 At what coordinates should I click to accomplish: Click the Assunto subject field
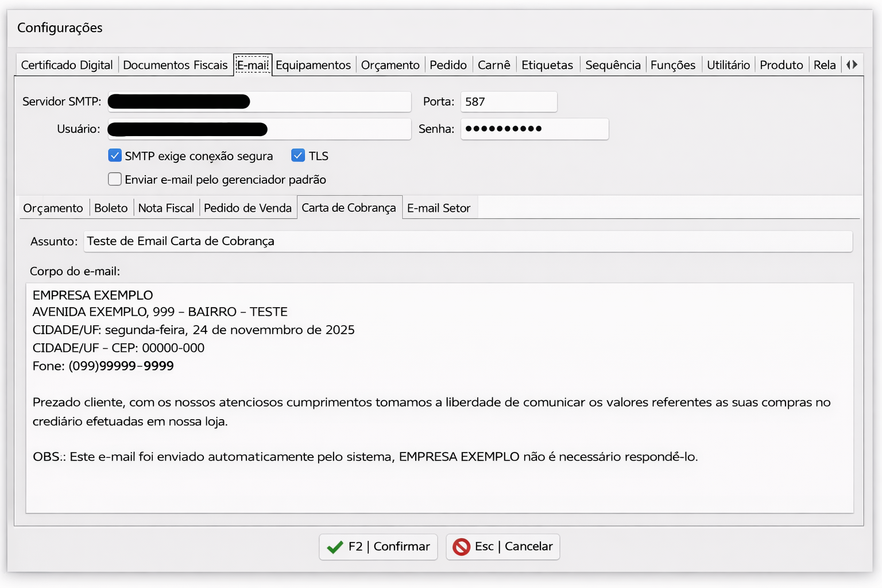(467, 241)
